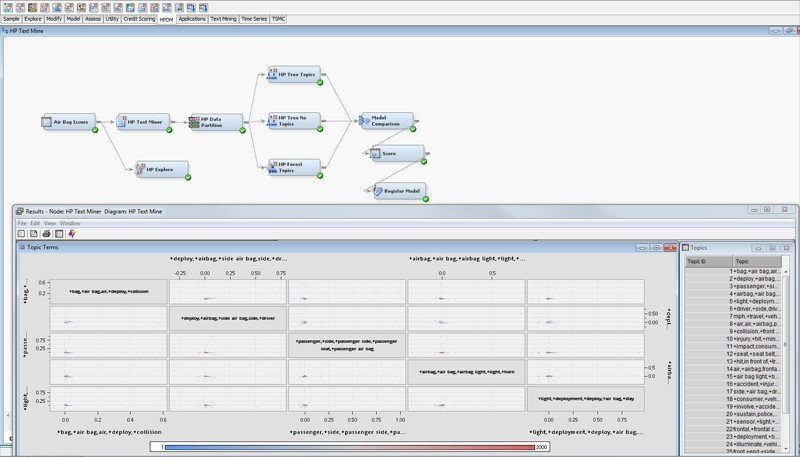Select topic row 9 +collision,+front
The height and width of the screenshot is (457, 800).
coord(733,332)
